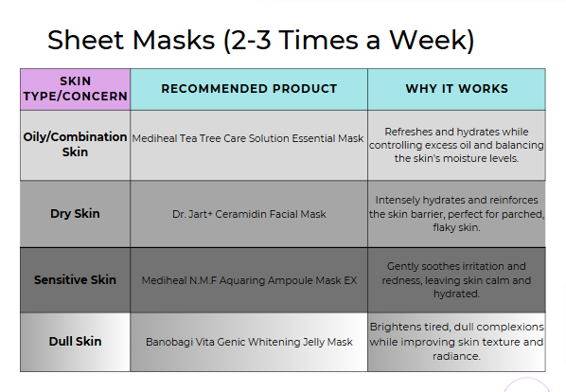Select the Why It Works header cell
566x392 pixels.
point(456,89)
